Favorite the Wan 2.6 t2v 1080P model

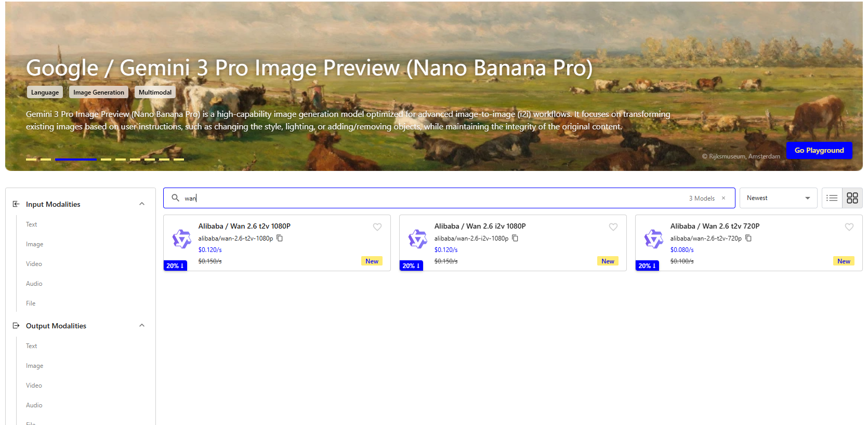pos(377,227)
